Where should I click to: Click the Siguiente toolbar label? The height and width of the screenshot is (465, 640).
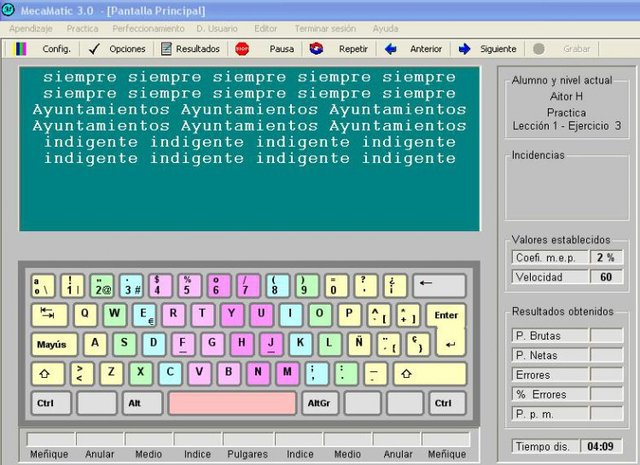[498, 49]
